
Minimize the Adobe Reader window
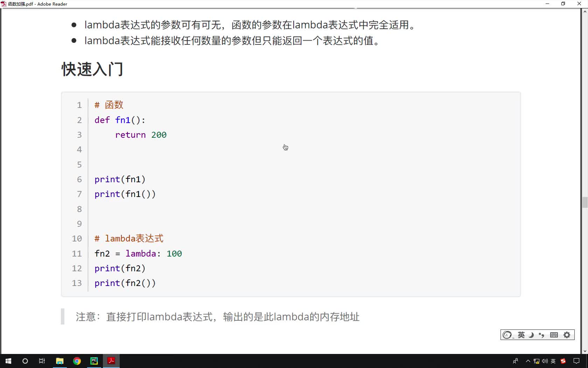pos(547,4)
